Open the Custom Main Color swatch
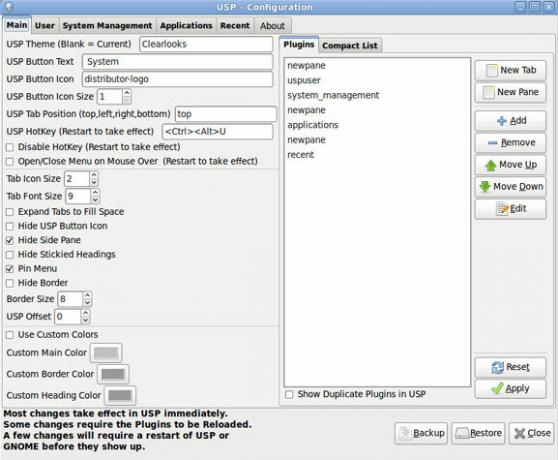This screenshot has height=460, width=558. 106,353
